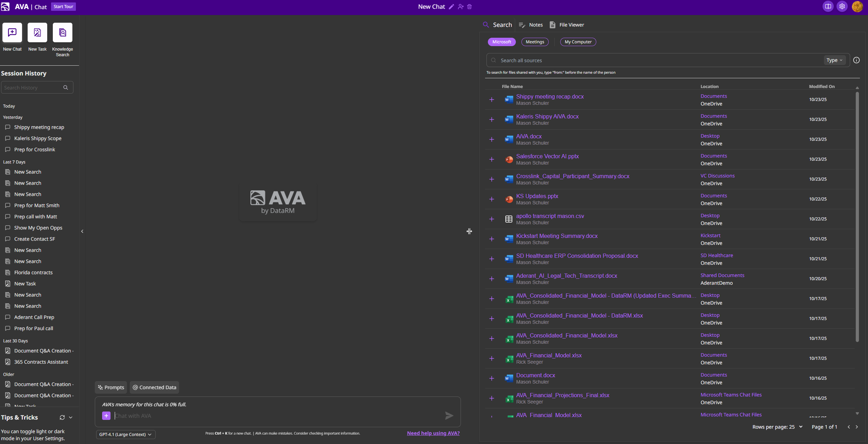Toggle split view with the book icon

828,6
